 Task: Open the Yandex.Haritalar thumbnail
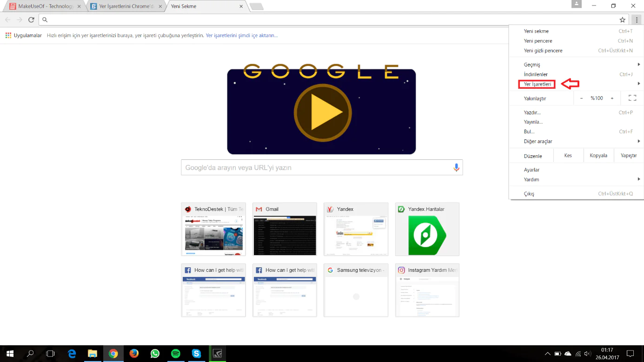(427, 229)
